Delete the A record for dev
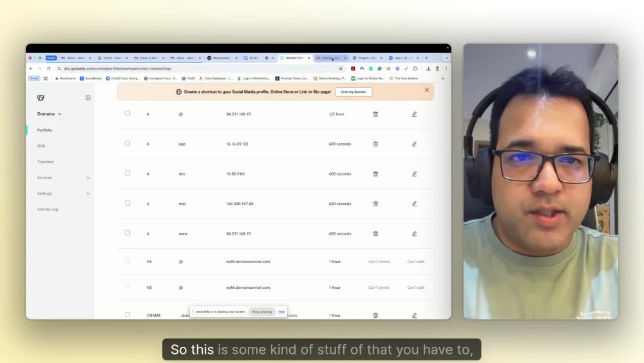 [x=375, y=174]
